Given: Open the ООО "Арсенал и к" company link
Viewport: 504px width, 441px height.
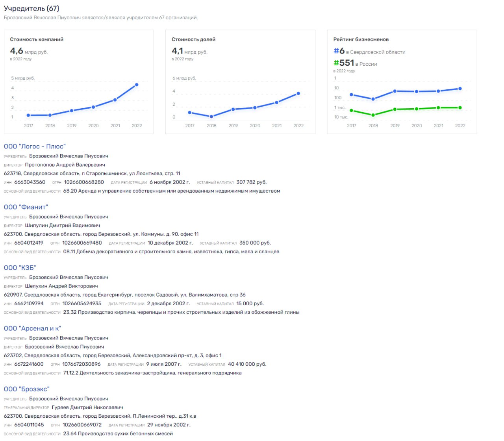Looking at the screenshot, I should [33, 328].
